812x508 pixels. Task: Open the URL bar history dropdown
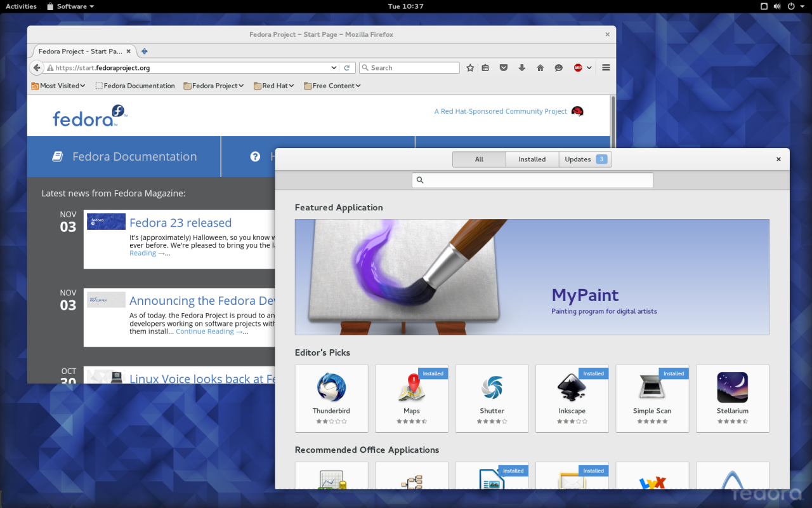coord(334,68)
